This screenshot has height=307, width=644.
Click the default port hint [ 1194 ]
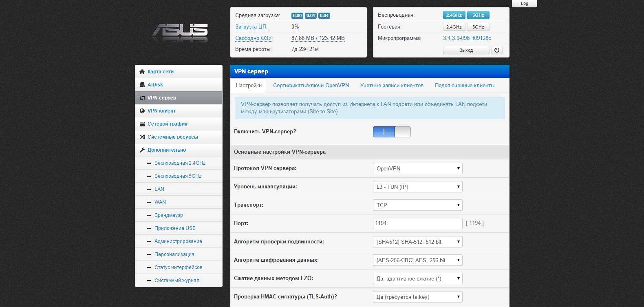[475, 223]
